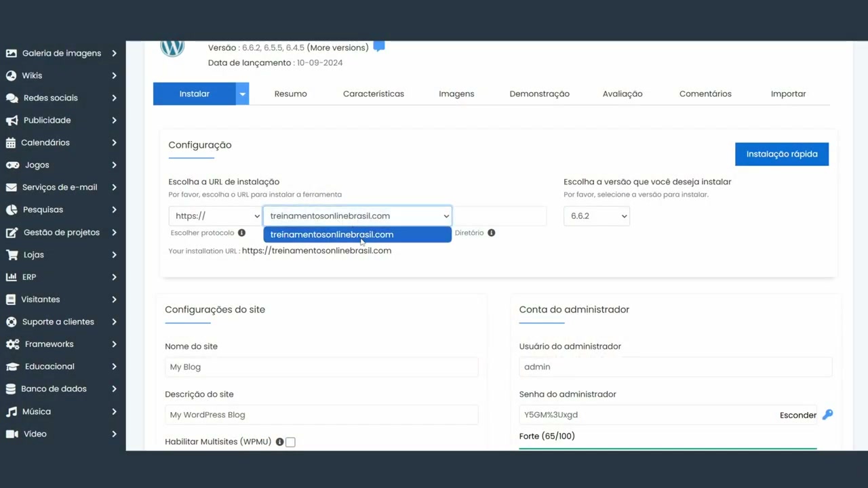This screenshot has height=488, width=868.
Task: Open the Importar tab
Action: [x=789, y=94]
